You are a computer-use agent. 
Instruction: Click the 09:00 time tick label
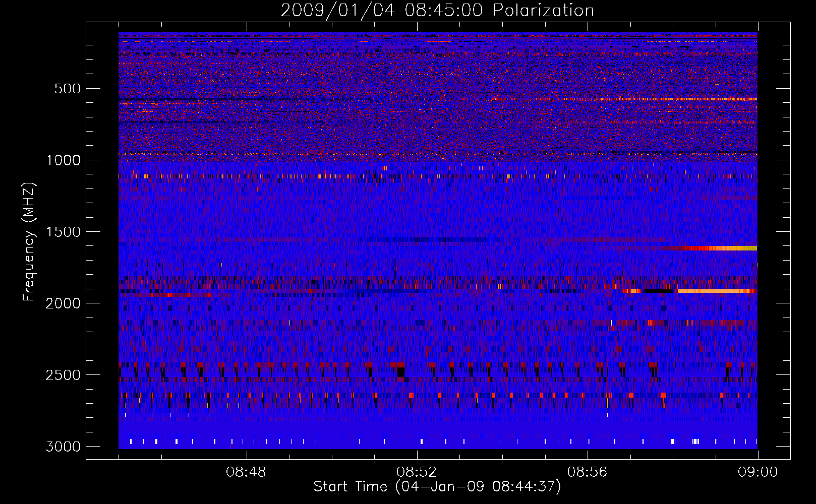[x=757, y=472]
